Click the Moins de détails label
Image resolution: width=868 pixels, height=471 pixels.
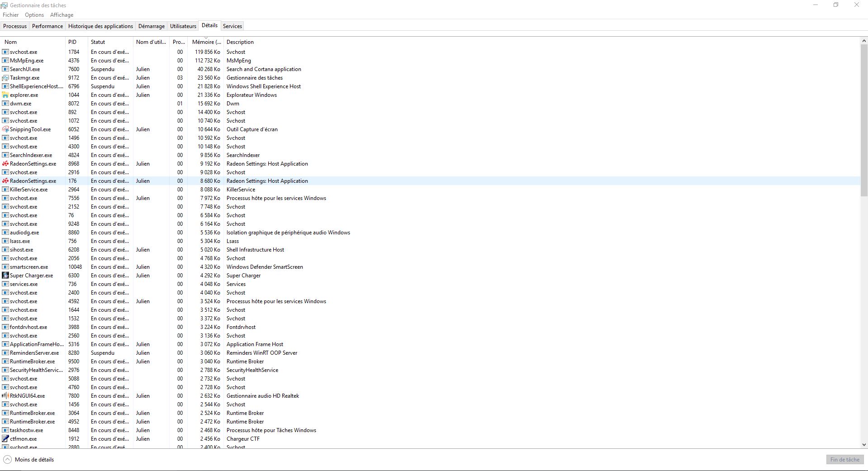pyautogui.click(x=34, y=460)
